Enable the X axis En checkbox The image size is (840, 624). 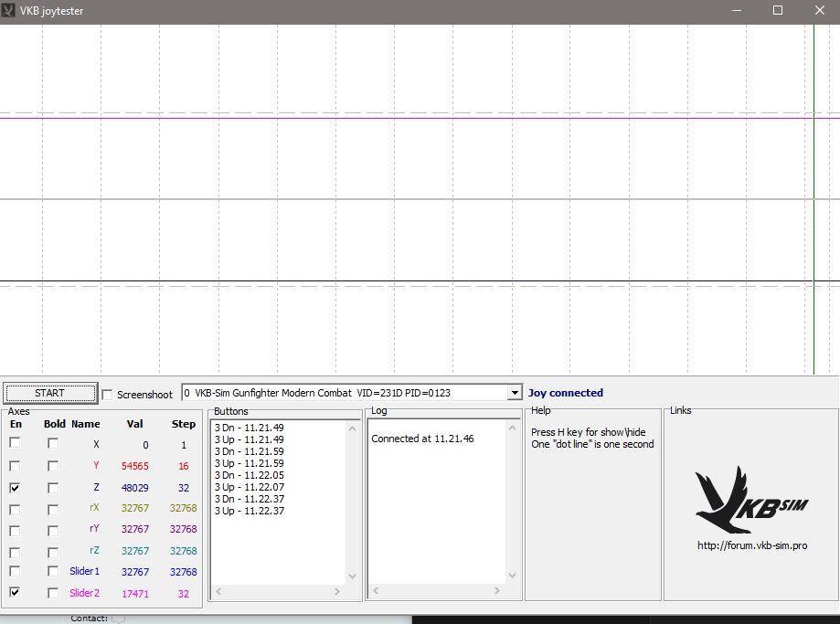tap(16, 443)
